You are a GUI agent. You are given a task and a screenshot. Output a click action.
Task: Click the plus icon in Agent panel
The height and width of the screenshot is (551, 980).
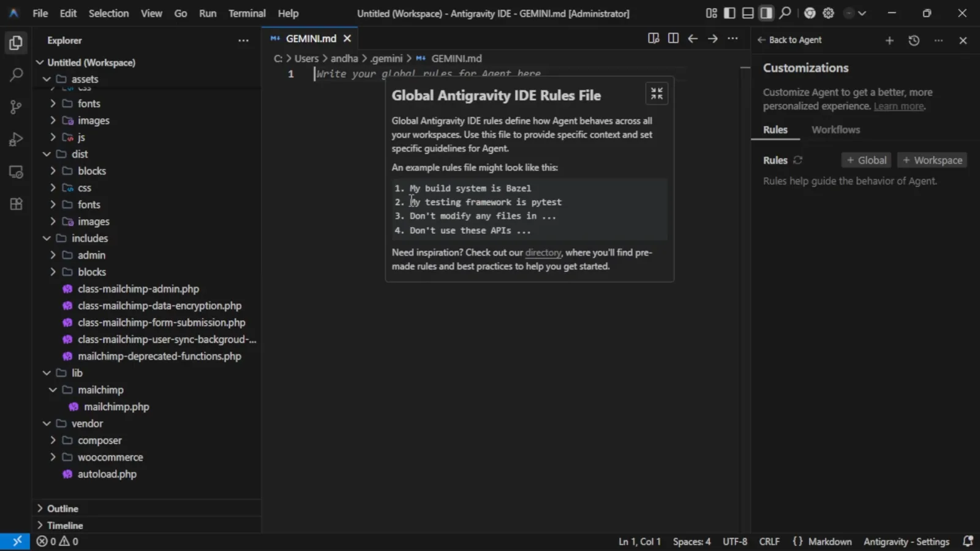[x=889, y=40]
